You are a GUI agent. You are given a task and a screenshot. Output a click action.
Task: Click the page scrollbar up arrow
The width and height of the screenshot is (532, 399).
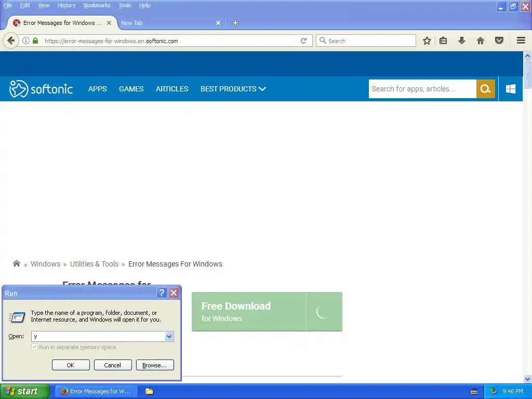pos(527,56)
